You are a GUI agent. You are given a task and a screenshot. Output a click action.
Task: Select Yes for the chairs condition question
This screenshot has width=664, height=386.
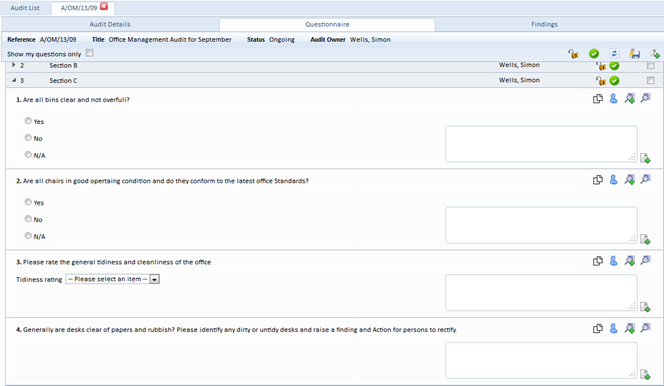tap(28, 202)
